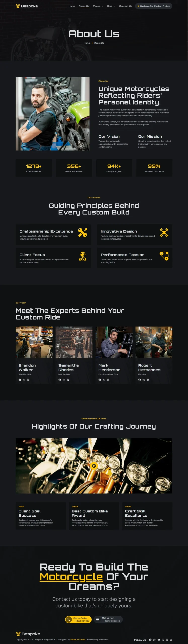Click the Call Us Today button
This screenshot has width=188, height=644.
coord(78,619)
